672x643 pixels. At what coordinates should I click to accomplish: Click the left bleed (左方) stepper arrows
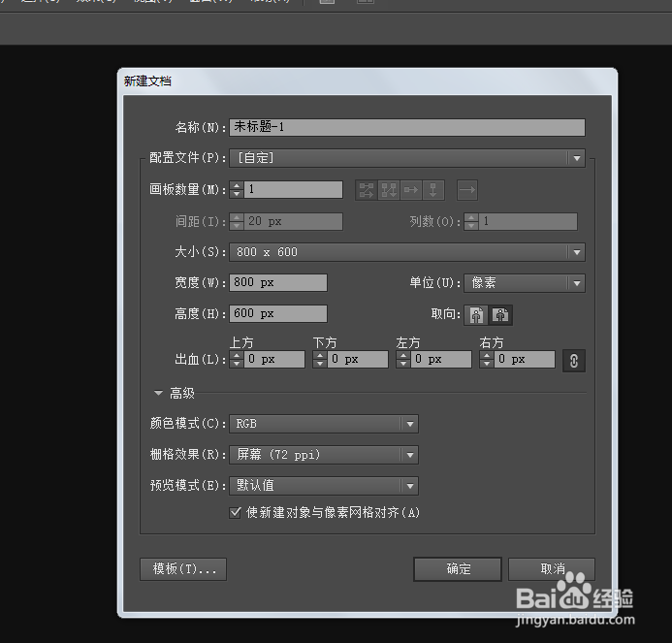[x=402, y=359]
